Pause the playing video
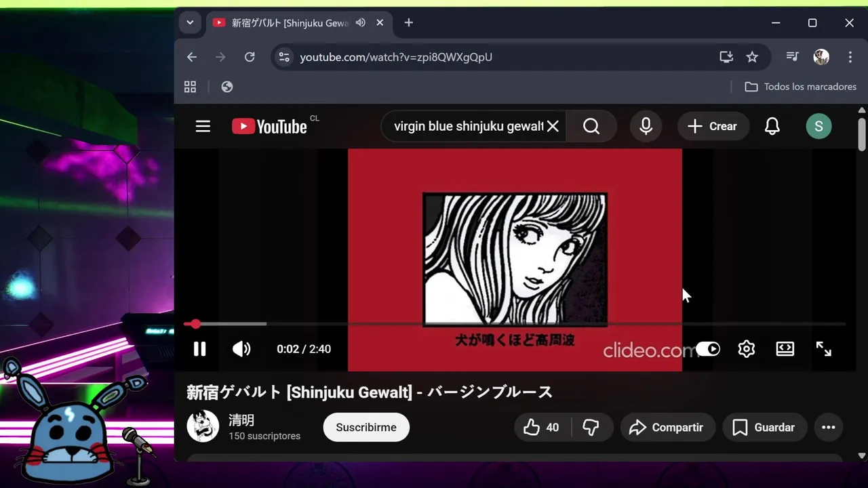The image size is (868, 488). coord(199,349)
